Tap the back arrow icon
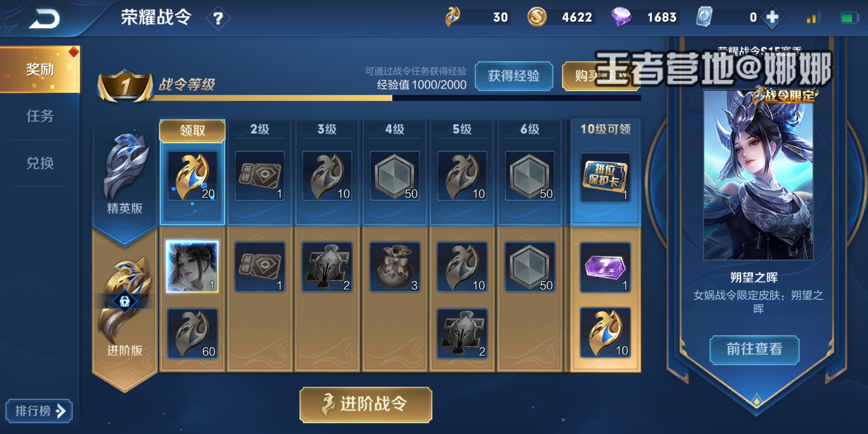This screenshot has width=868, height=434. [44, 18]
